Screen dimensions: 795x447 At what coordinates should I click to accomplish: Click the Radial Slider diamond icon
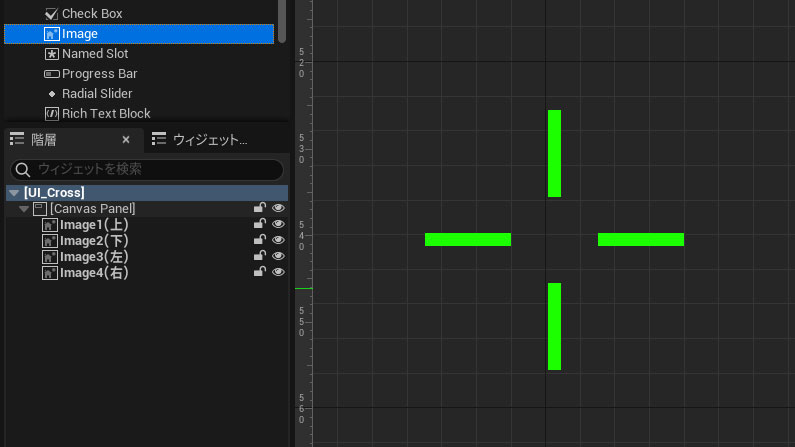(x=52, y=94)
